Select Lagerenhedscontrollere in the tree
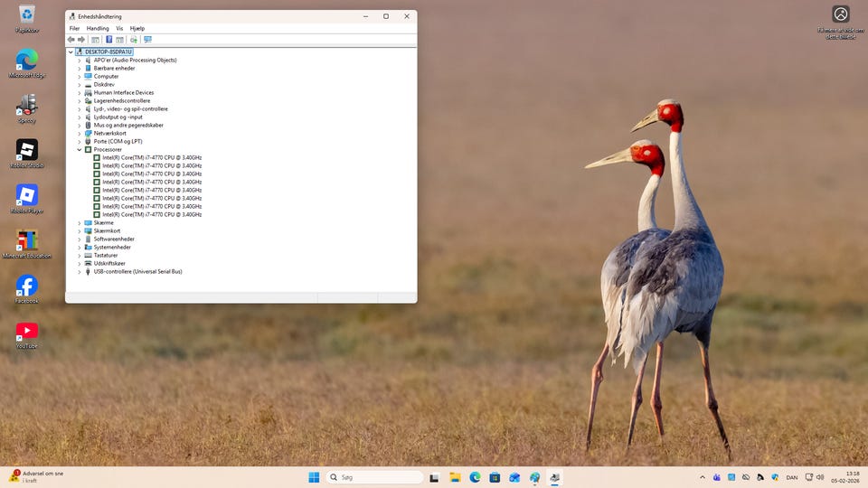This screenshot has height=488, width=868. coord(122,100)
